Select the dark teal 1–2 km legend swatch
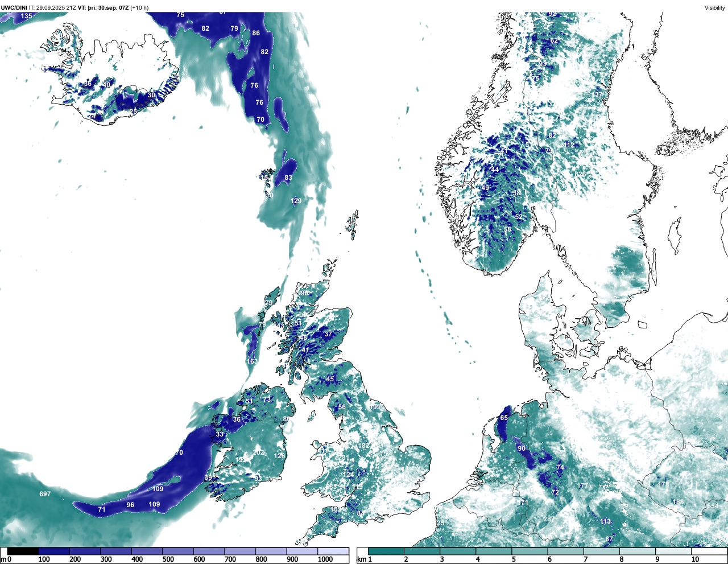 tap(386, 551)
